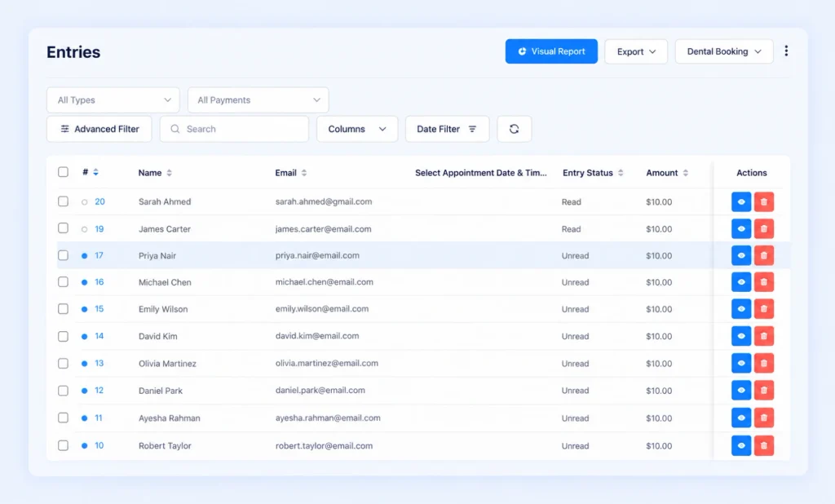Open the Advanced Filter button
The height and width of the screenshot is (504, 835).
(99, 129)
